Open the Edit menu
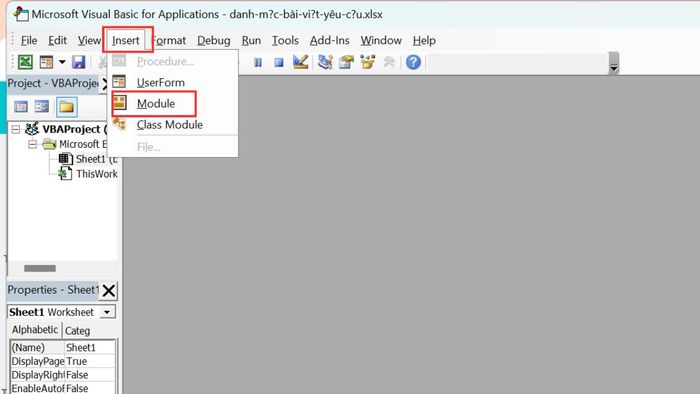The height and width of the screenshot is (394, 700). point(58,40)
